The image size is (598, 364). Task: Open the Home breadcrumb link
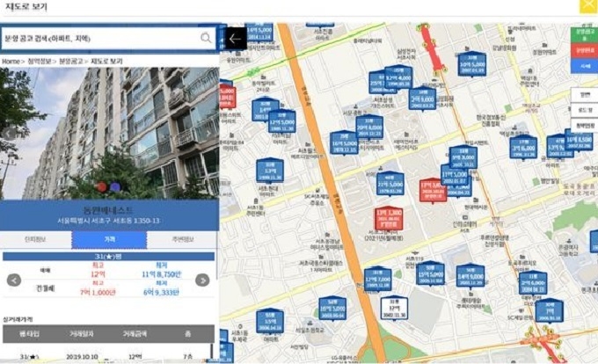pos(11,61)
